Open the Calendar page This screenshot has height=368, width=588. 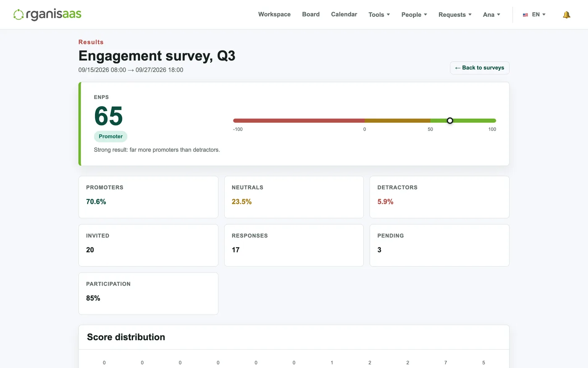coord(344,14)
